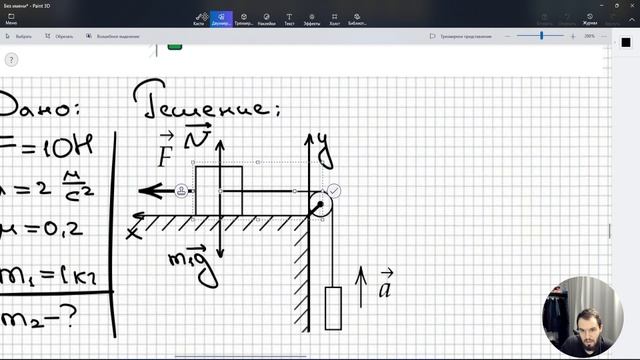Click the black color swatch

click(x=626, y=42)
